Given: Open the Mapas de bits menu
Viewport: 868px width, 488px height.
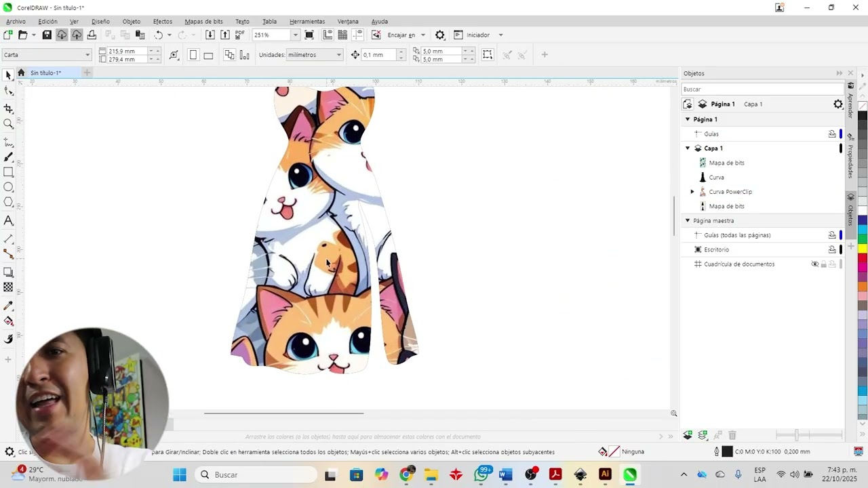Looking at the screenshot, I should [203, 22].
